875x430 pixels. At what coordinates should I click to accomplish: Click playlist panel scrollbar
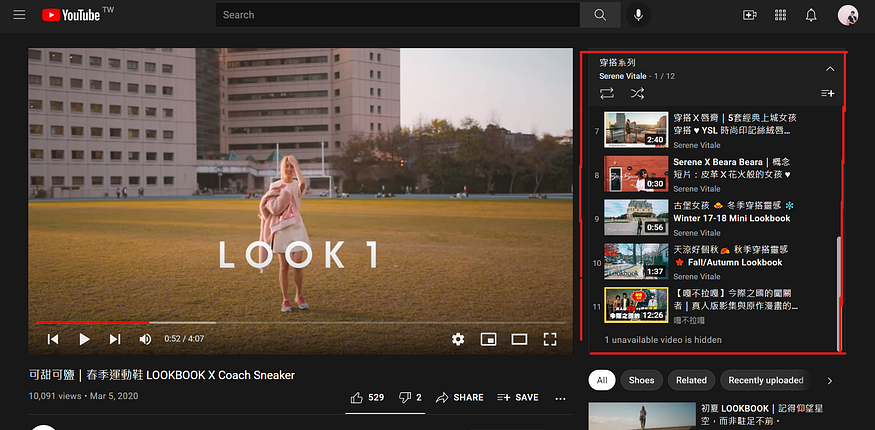(x=839, y=292)
